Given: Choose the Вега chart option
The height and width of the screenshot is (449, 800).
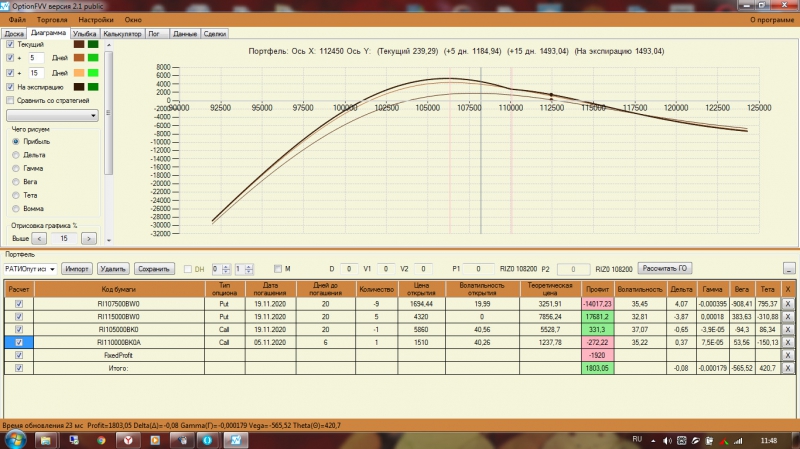Looking at the screenshot, I should [16, 182].
